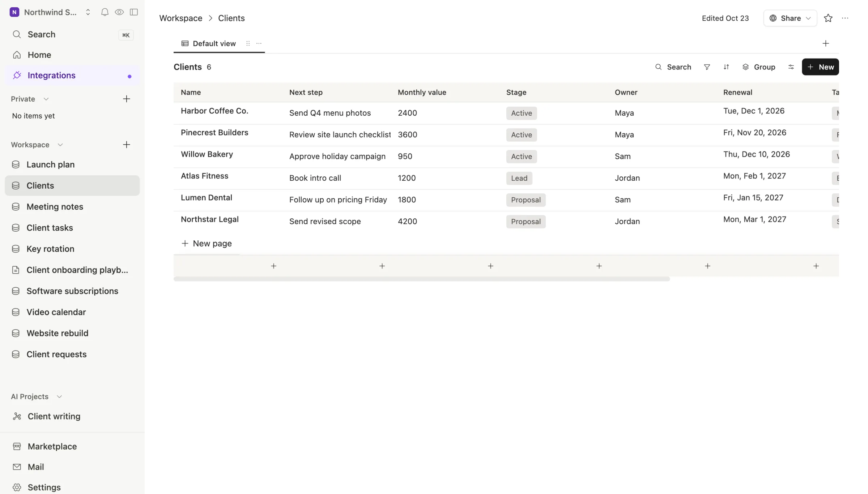Click the Software subscriptions database icon

[x=16, y=291]
